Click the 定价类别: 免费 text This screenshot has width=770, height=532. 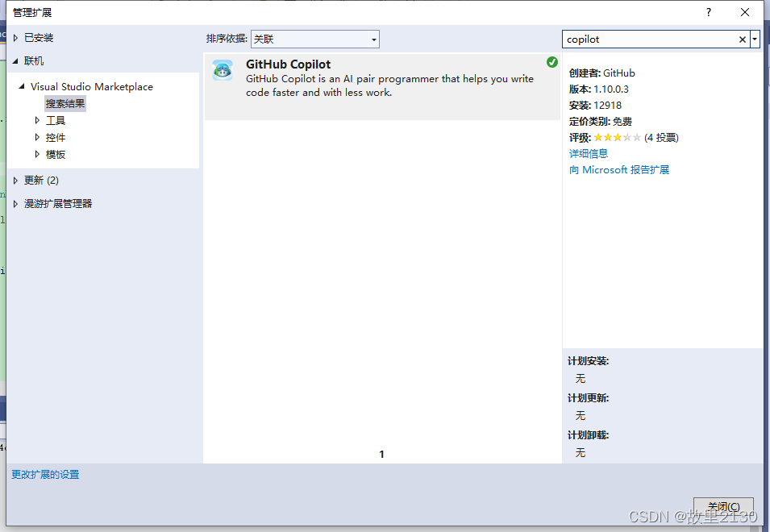click(x=601, y=122)
